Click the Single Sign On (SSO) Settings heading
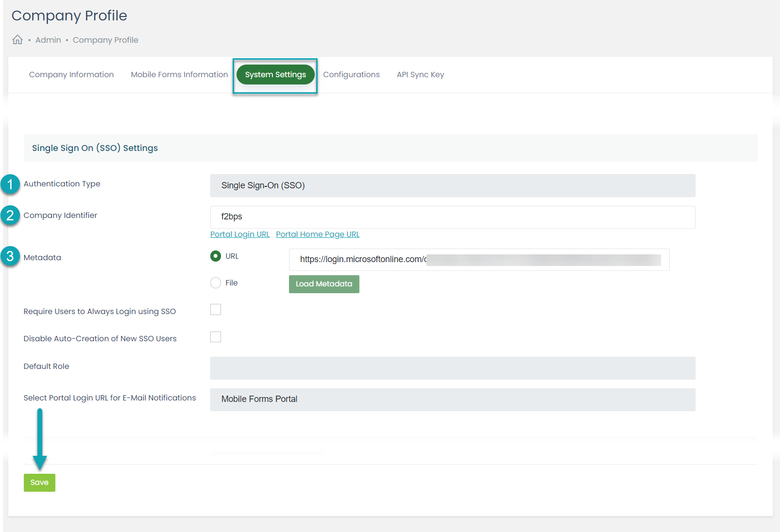 click(x=95, y=148)
